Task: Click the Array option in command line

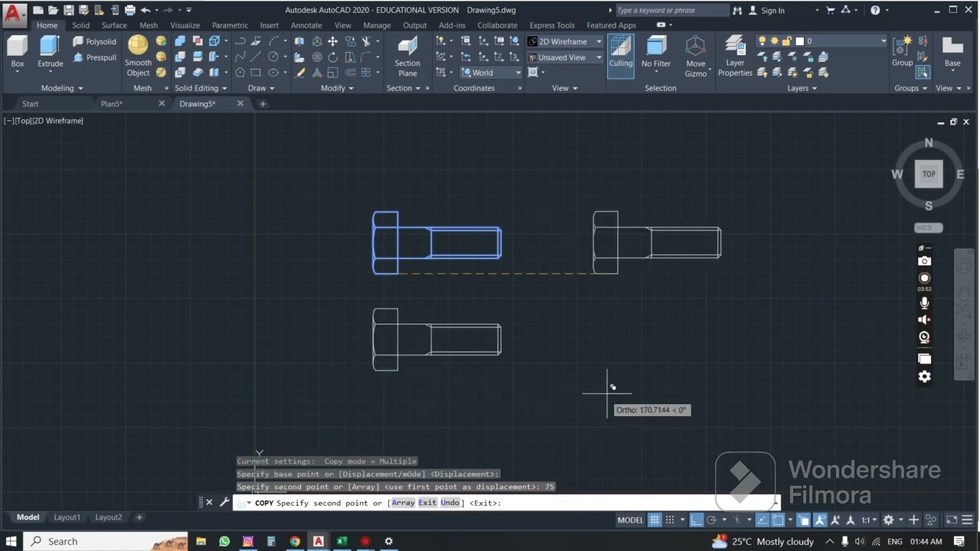Action: 403,503
